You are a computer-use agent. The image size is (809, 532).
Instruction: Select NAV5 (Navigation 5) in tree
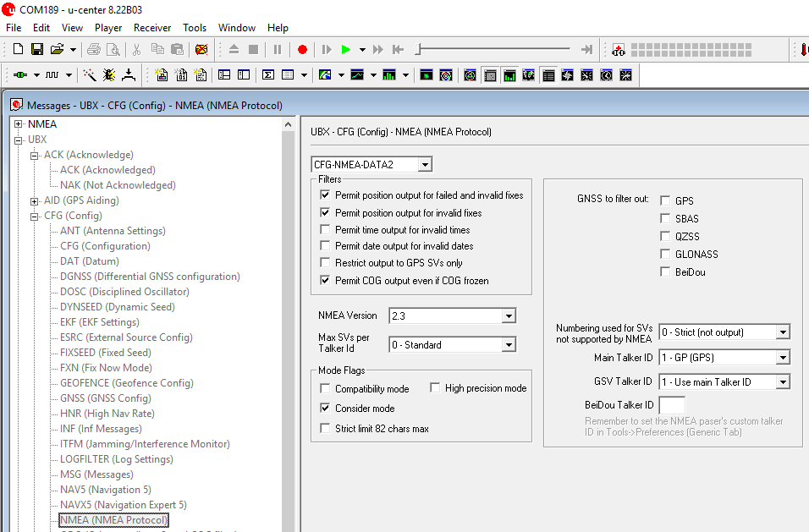pos(106,490)
